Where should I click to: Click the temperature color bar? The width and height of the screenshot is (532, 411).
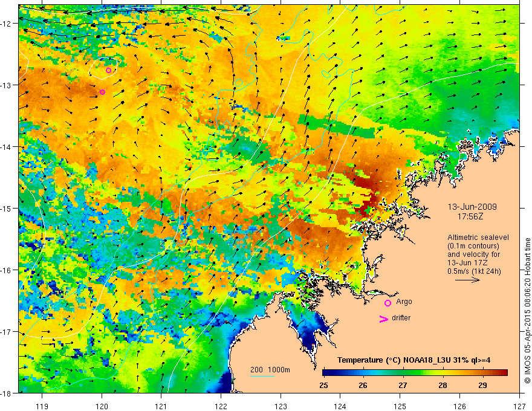(x=415, y=373)
